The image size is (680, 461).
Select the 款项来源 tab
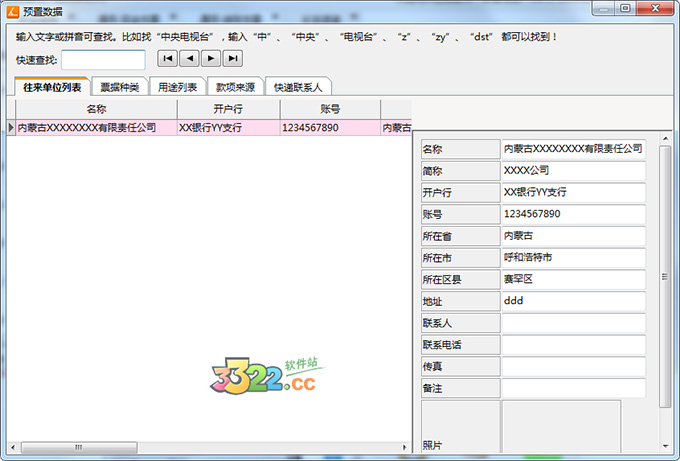pyautogui.click(x=236, y=87)
